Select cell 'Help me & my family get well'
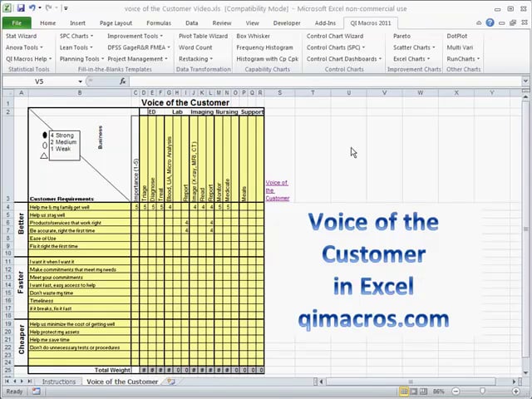Image resolution: width=532 pixels, height=399 pixels. [x=80, y=207]
